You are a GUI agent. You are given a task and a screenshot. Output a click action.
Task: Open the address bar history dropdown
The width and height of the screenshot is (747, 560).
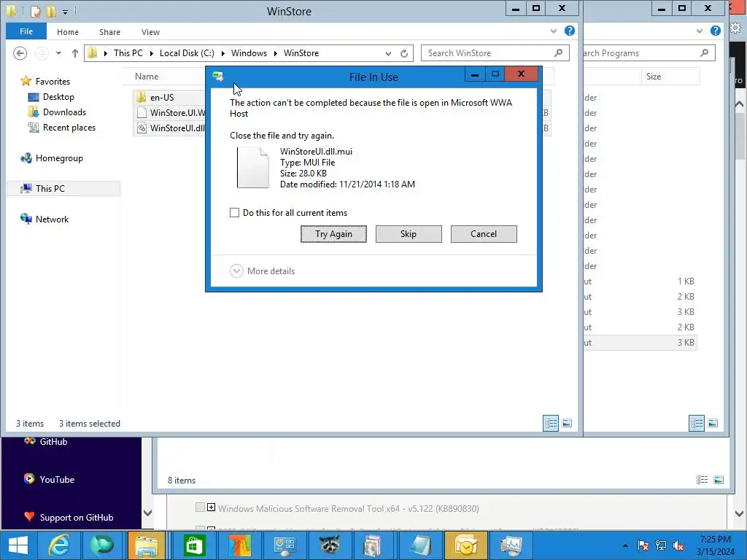click(388, 53)
